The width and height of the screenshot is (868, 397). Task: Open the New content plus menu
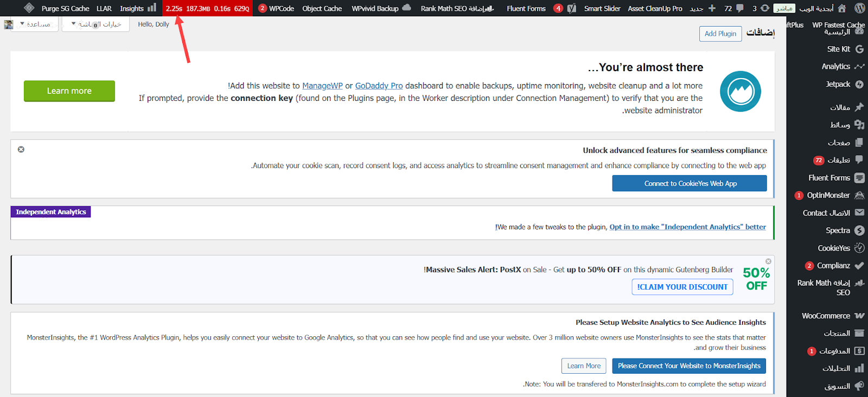[x=704, y=8]
